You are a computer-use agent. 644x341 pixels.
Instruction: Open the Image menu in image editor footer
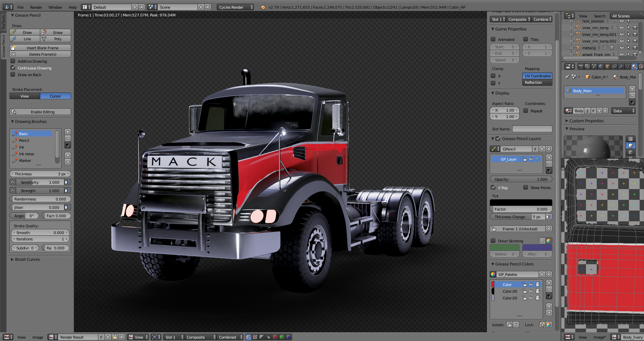click(x=38, y=337)
